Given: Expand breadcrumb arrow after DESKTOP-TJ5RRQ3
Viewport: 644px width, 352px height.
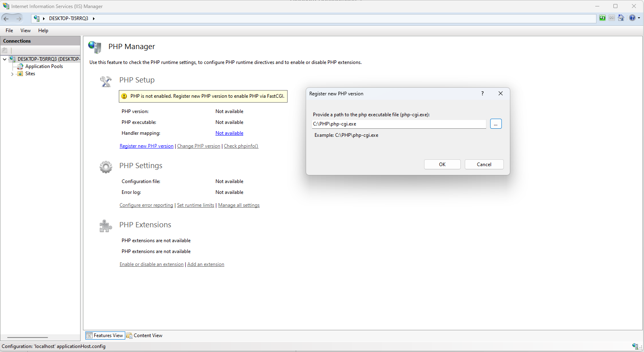Looking at the screenshot, I should coord(93,19).
